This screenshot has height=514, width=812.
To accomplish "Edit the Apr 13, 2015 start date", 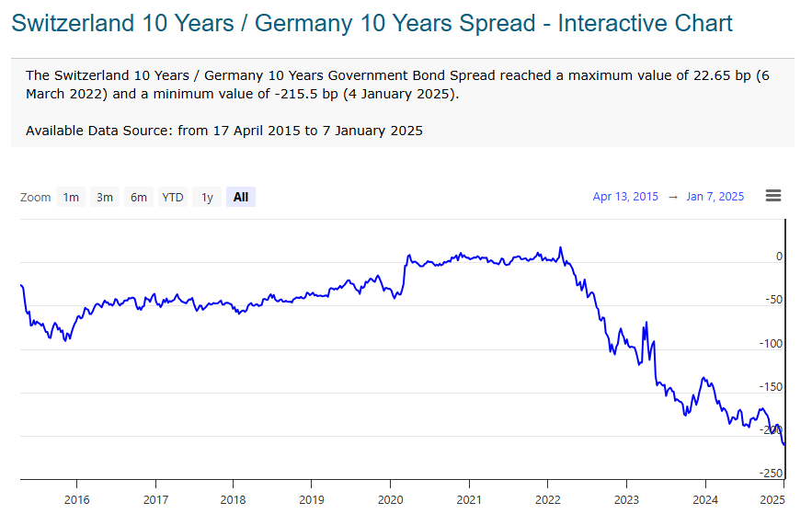I will 625,197.
